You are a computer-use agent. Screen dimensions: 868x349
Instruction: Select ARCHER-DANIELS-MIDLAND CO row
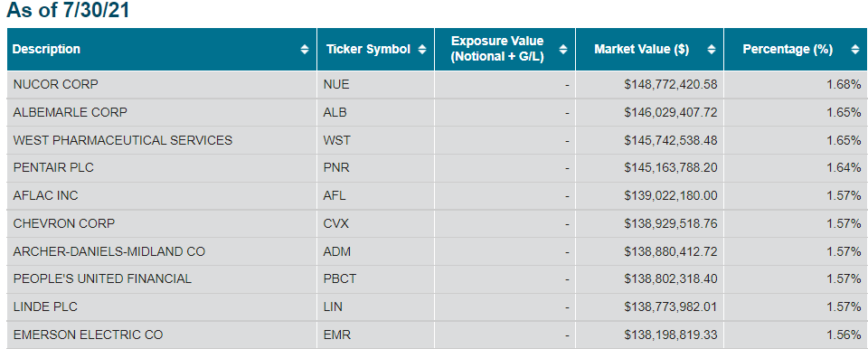click(x=438, y=251)
